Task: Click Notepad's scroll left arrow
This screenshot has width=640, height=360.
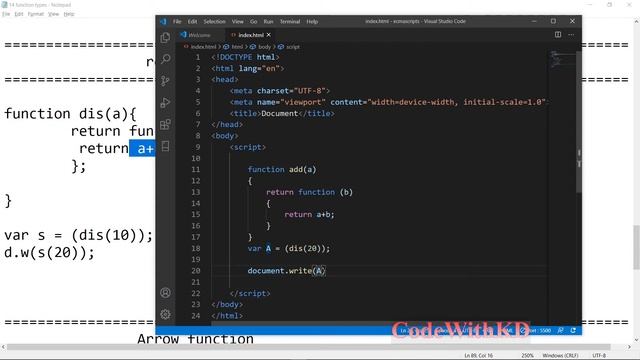Action: pyautogui.click(x=3, y=347)
